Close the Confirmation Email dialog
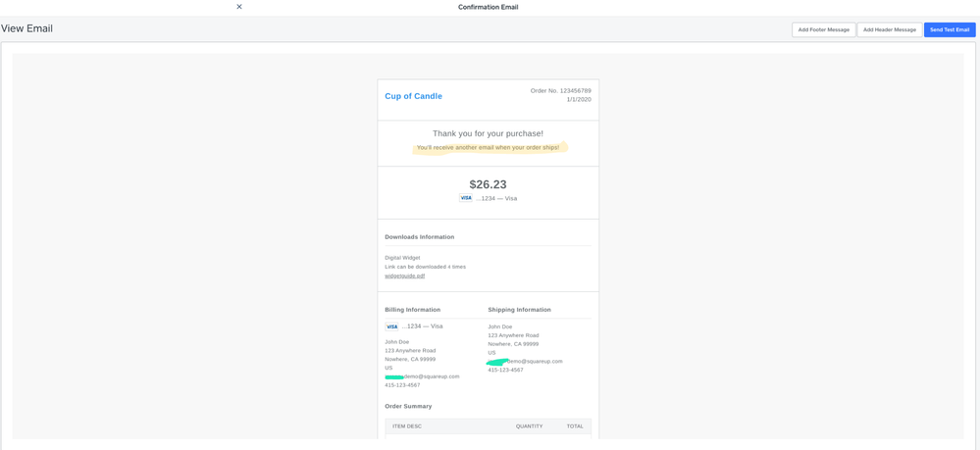 (239, 7)
